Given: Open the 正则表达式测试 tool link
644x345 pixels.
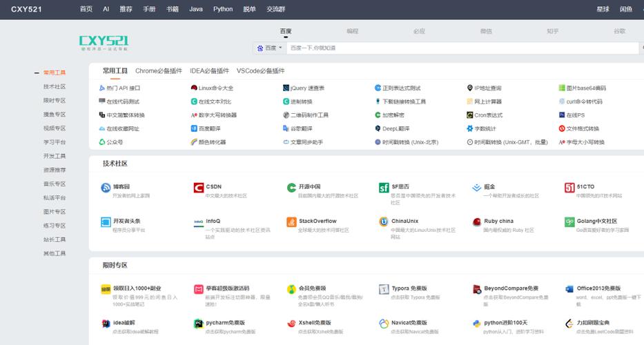Looking at the screenshot, I should pos(398,88).
